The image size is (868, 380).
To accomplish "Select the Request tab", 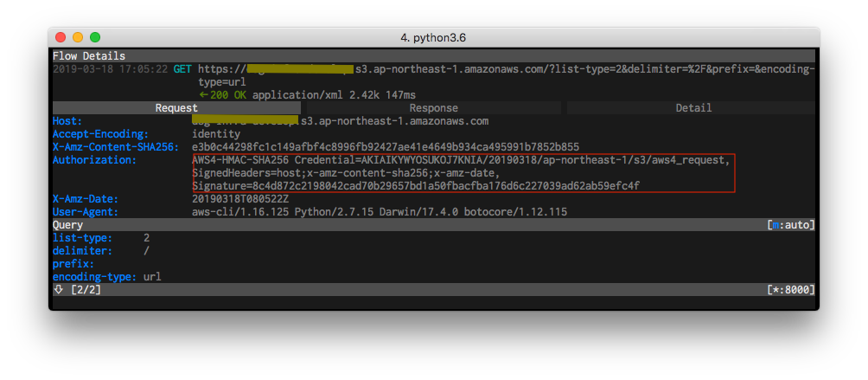I will 176,108.
